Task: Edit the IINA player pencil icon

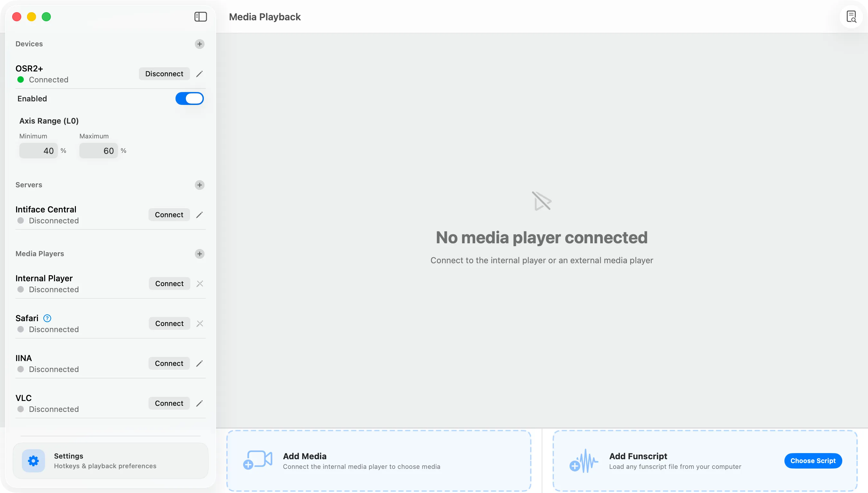Action: (x=200, y=363)
